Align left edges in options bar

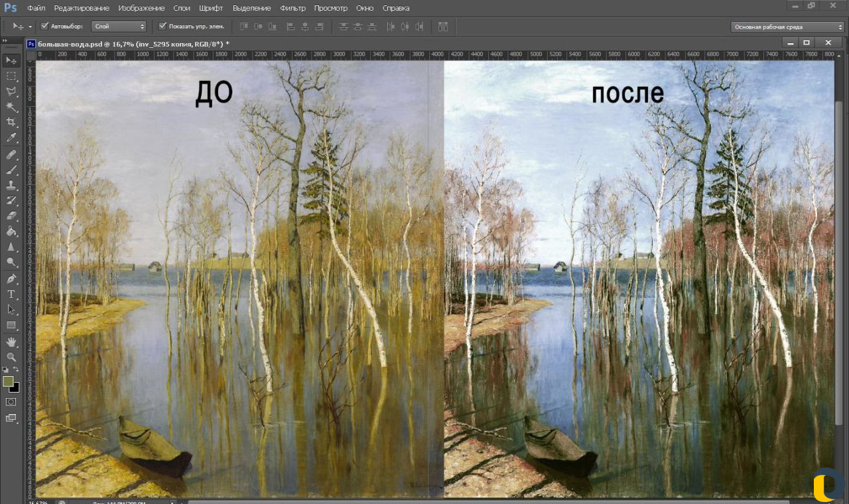coord(291,27)
